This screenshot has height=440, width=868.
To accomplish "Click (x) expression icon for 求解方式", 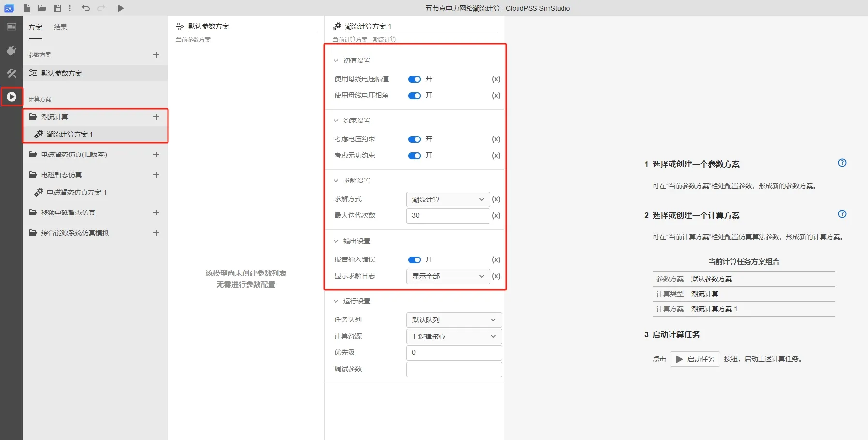I will pos(496,199).
